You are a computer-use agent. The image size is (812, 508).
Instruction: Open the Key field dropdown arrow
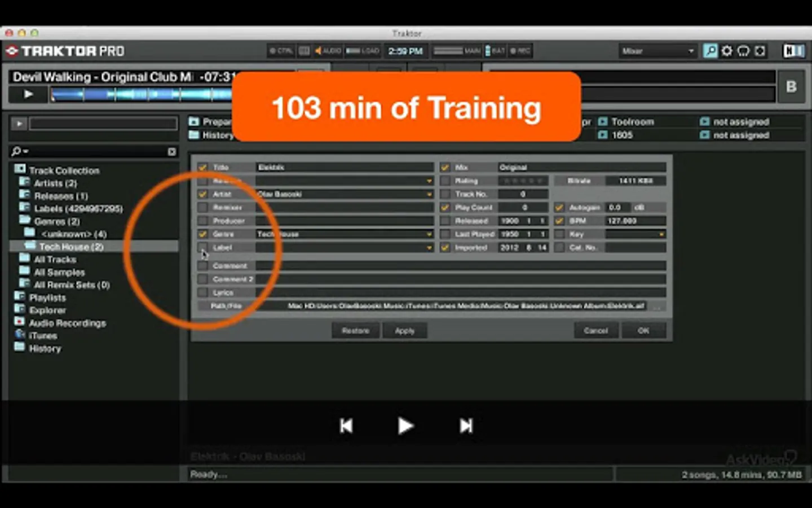pyautogui.click(x=661, y=234)
